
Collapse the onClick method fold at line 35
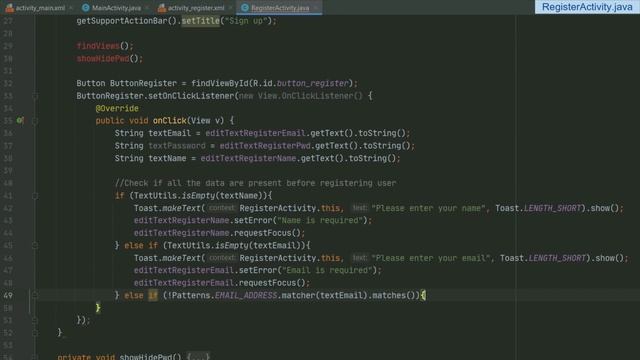click(35, 121)
